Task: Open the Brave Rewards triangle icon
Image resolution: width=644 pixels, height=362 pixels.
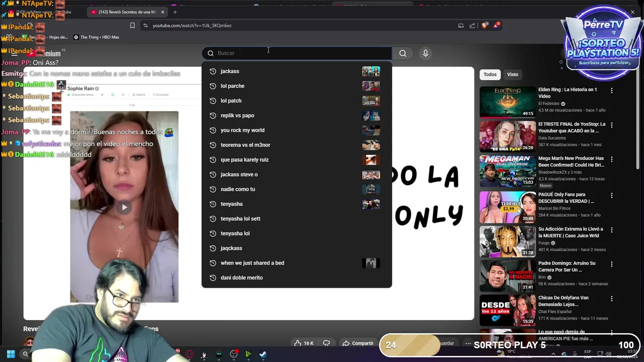Action: (x=496, y=25)
